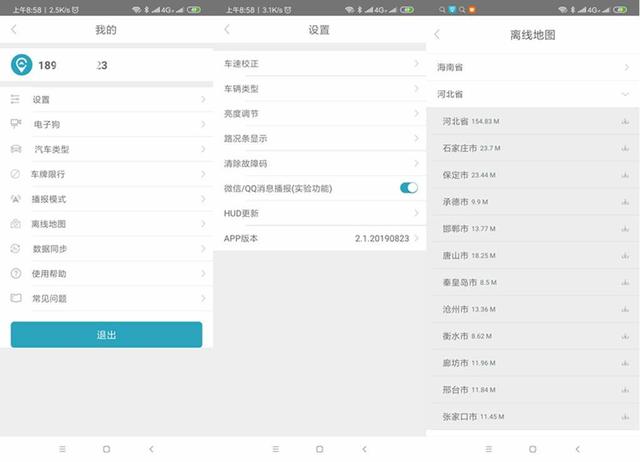The image size is (640, 462).
Task: Open APP版本 details via its chevron
Action: pos(416,238)
